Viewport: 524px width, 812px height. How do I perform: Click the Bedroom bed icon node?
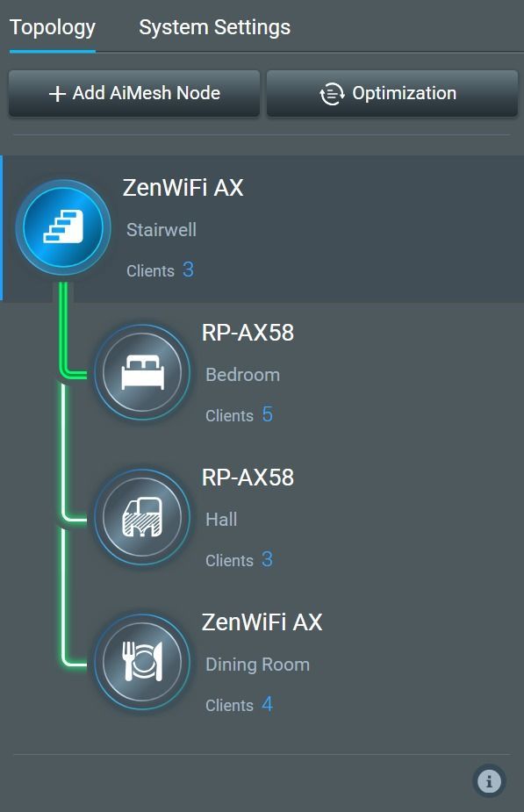click(142, 372)
